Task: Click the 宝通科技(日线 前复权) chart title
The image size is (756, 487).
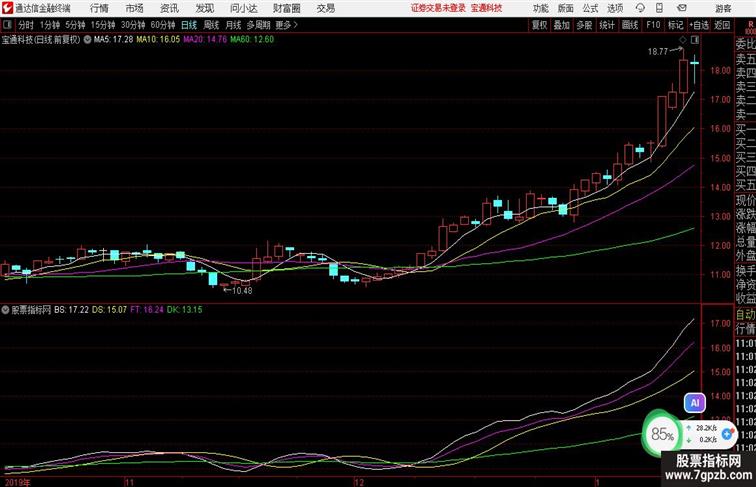Action: click(x=41, y=40)
